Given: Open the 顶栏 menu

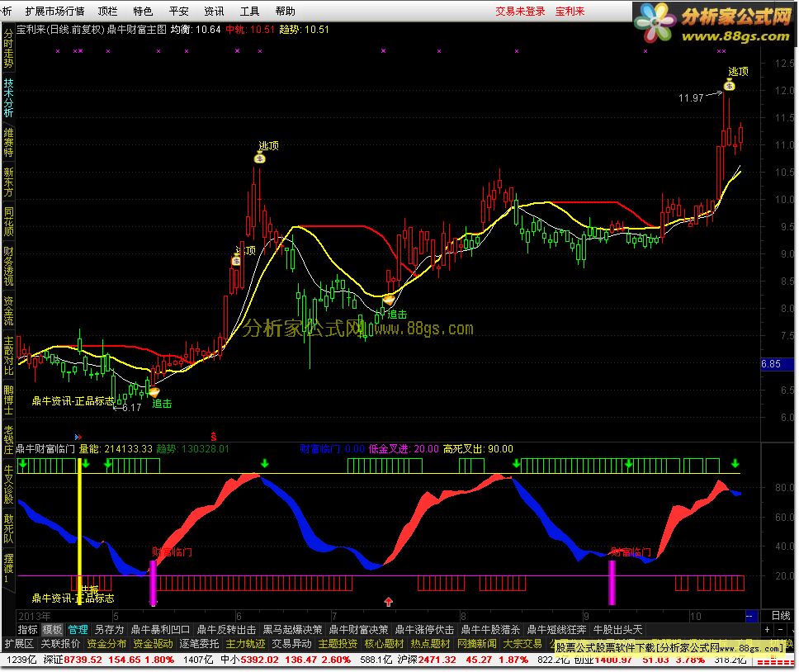Looking at the screenshot, I should click(x=107, y=12).
